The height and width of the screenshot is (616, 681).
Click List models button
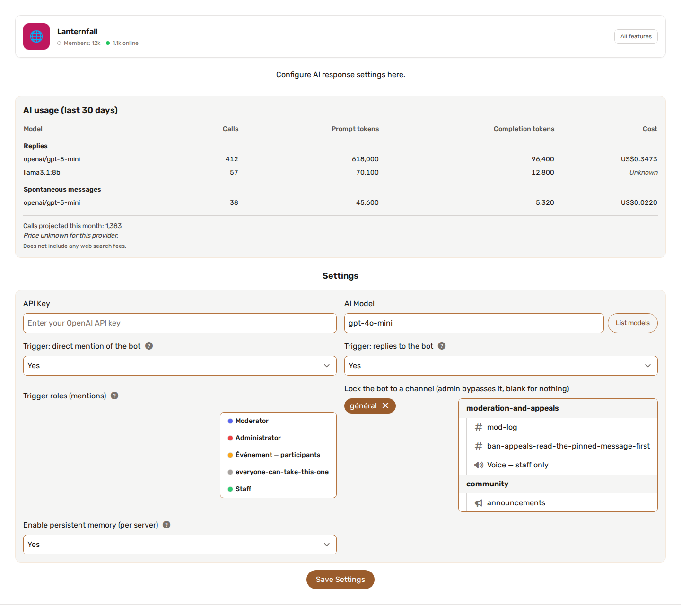[633, 323]
